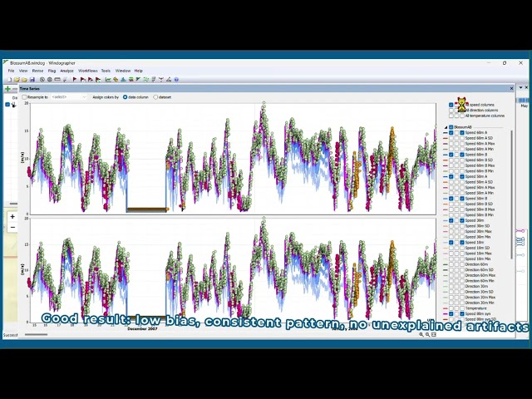The image size is (532, 399).
Task: Click the horizontal scrollbar below the chart
Action: 36,334
